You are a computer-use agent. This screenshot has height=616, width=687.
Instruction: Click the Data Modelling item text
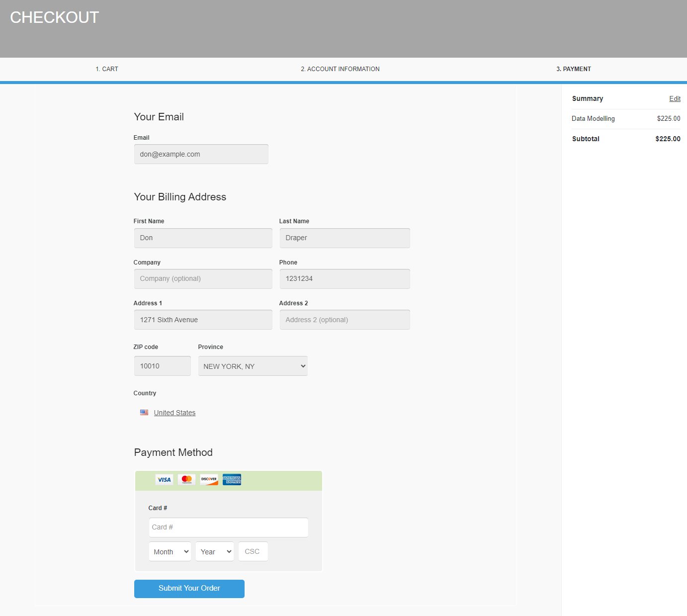pos(593,118)
